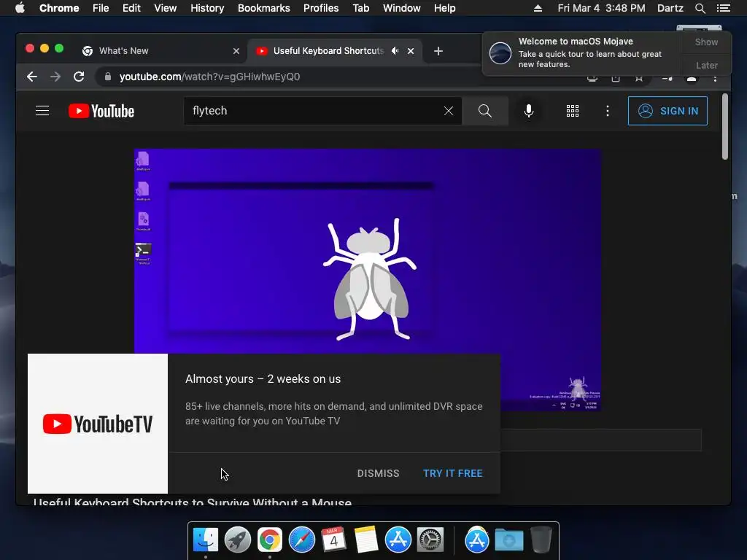Open the History menu
The width and height of the screenshot is (747, 560).
click(207, 8)
